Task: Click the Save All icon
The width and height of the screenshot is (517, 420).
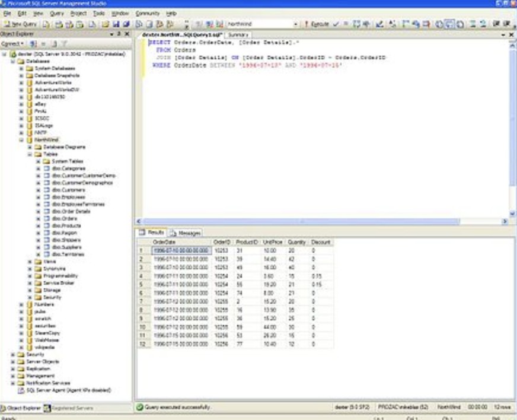Action: coord(126,24)
